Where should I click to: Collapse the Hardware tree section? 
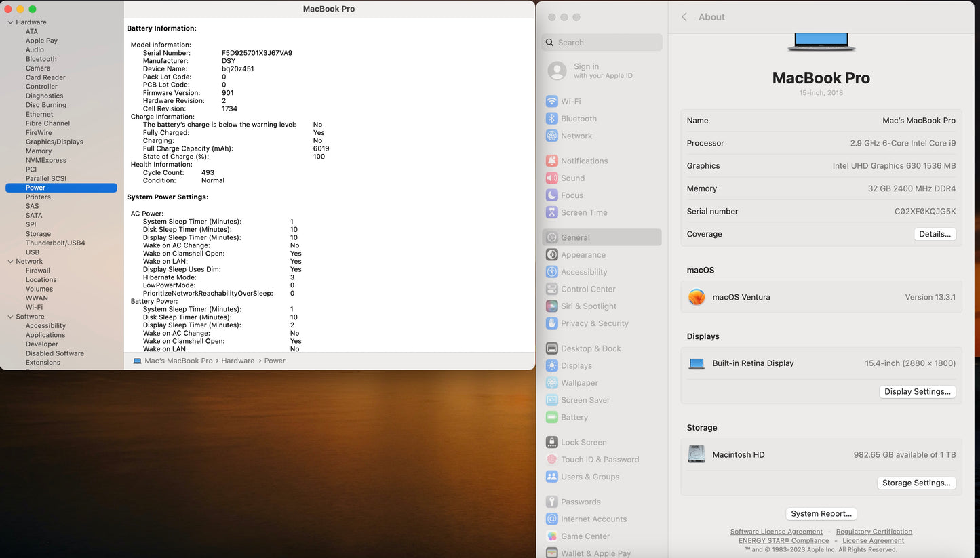tap(10, 22)
